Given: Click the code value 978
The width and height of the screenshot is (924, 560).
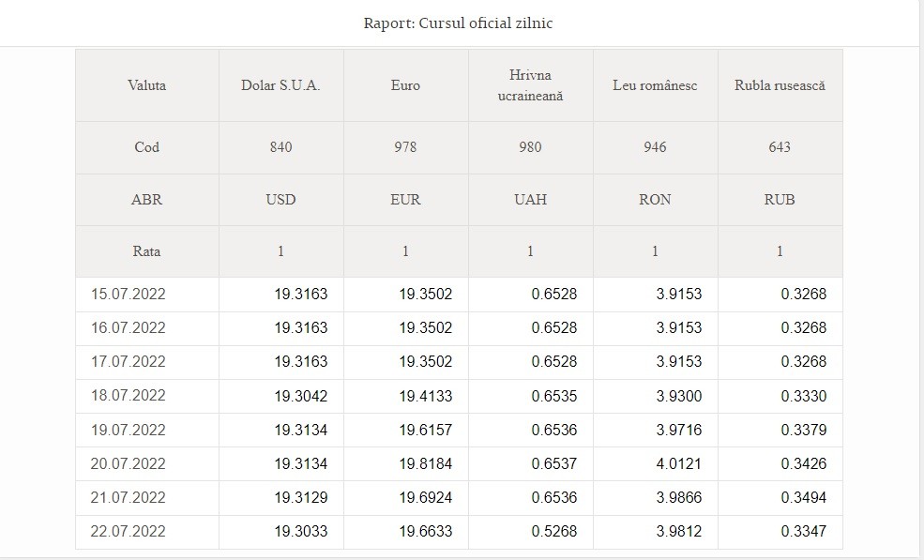Looking at the screenshot, I should (405, 147).
